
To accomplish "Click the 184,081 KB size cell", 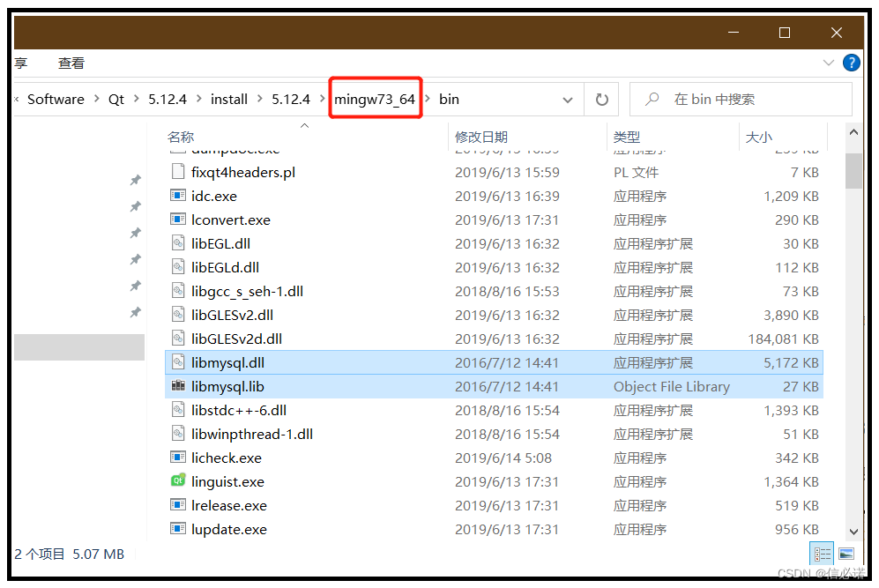I will [783, 339].
